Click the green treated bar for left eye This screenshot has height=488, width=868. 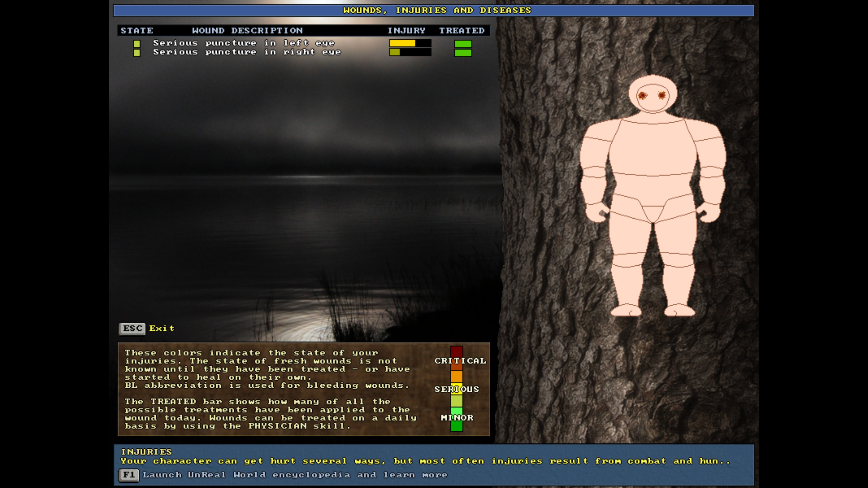click(463, 44)
